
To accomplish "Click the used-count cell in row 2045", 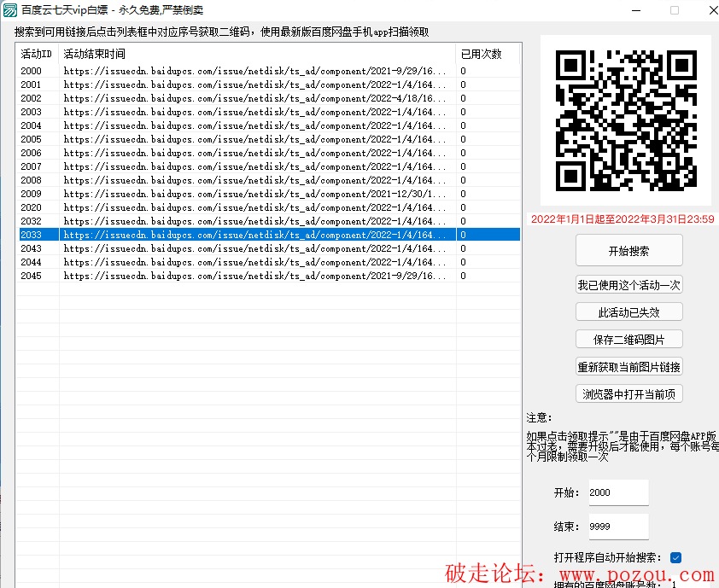I will (x=488, y=276).
